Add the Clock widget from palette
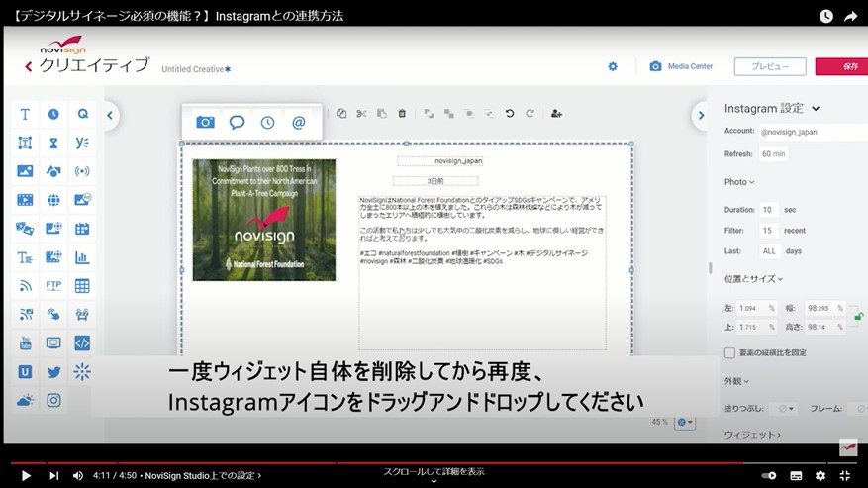This screenshot has width=868, height=488. point(53,114)
